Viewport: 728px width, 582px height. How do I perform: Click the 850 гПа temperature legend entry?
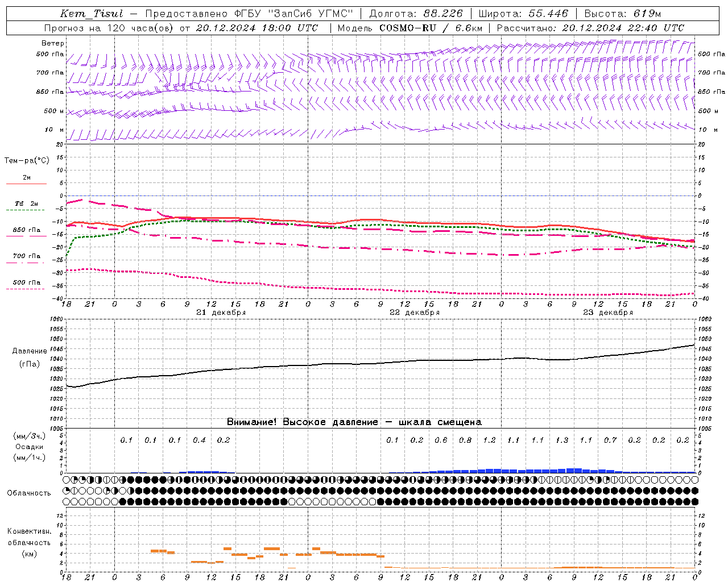click(x=27, y=230)
